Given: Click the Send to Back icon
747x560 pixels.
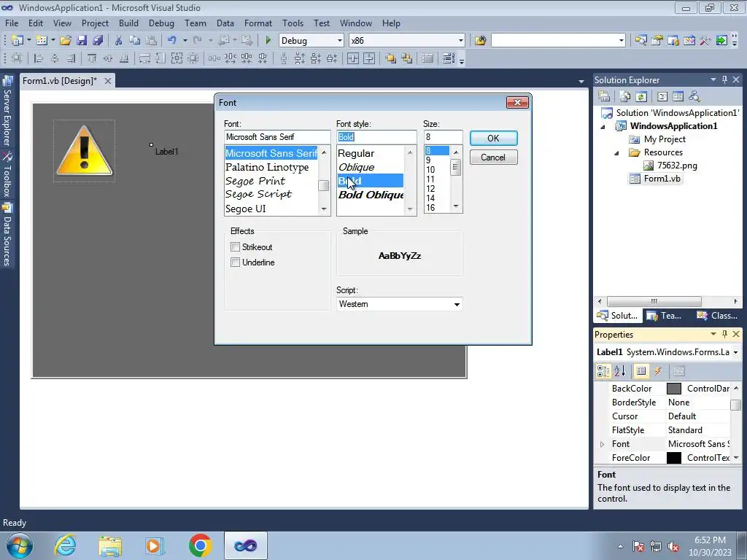Looking at the screenshot, I should [406, 58].
